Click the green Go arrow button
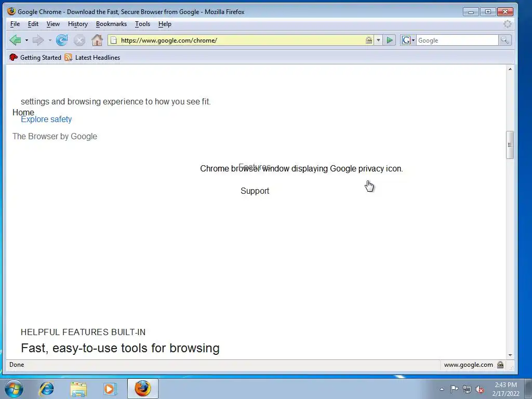Viewport: 532px width, 399px height. click(x=390, y=41)
